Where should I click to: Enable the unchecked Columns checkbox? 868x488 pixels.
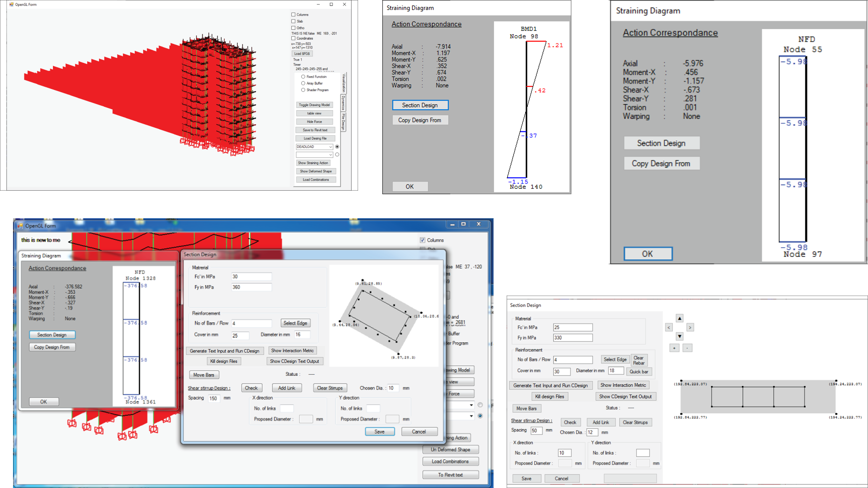click(x=293, y=15)
